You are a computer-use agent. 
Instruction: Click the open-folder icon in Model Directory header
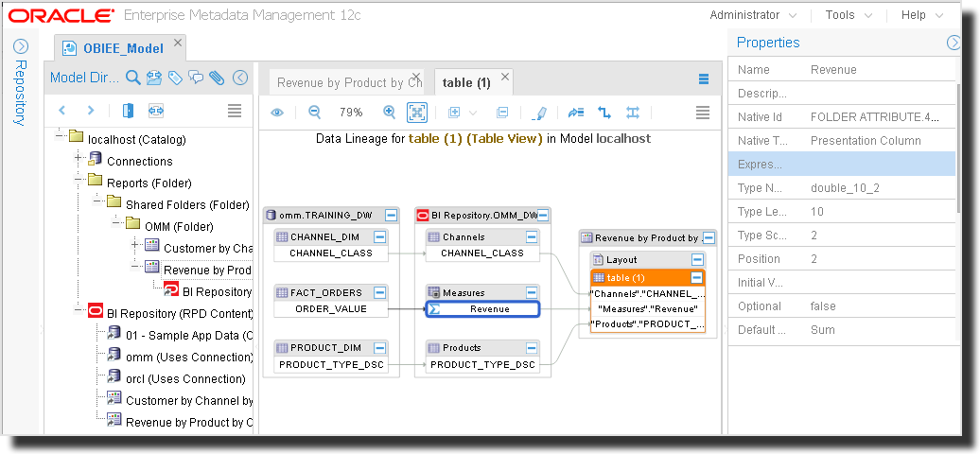(x=154, y=78)
